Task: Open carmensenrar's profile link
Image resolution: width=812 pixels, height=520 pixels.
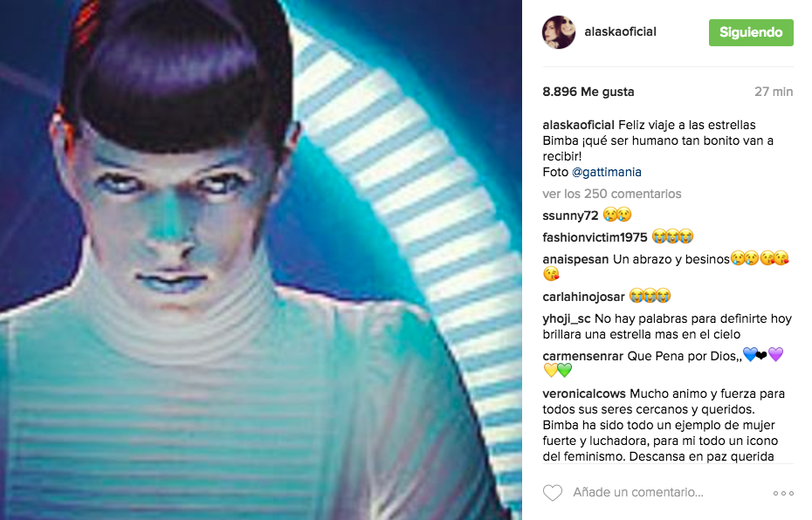Action: pyautogui.click(x=582, y=356)
